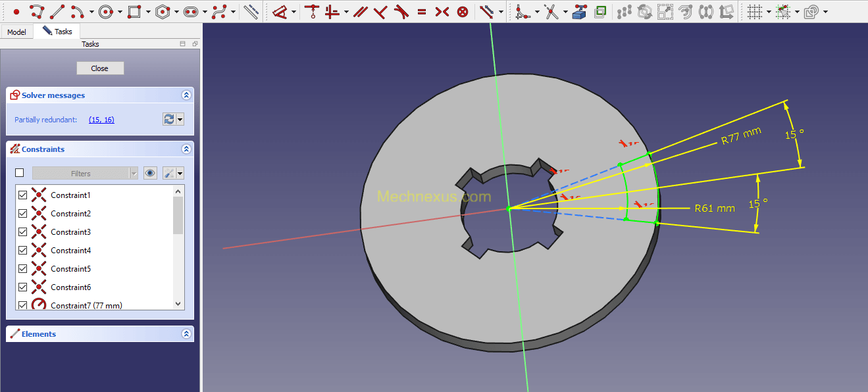The width and height of the screenshot is (868, 392).
Task: Toggle the Filters enable checkbox
Action: click(x=20, y=173)
